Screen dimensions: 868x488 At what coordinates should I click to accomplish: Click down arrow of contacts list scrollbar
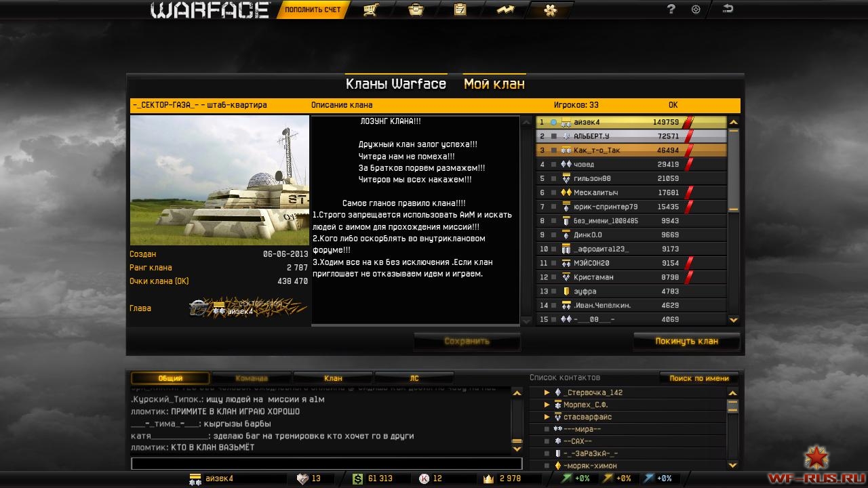coord(733,466)
